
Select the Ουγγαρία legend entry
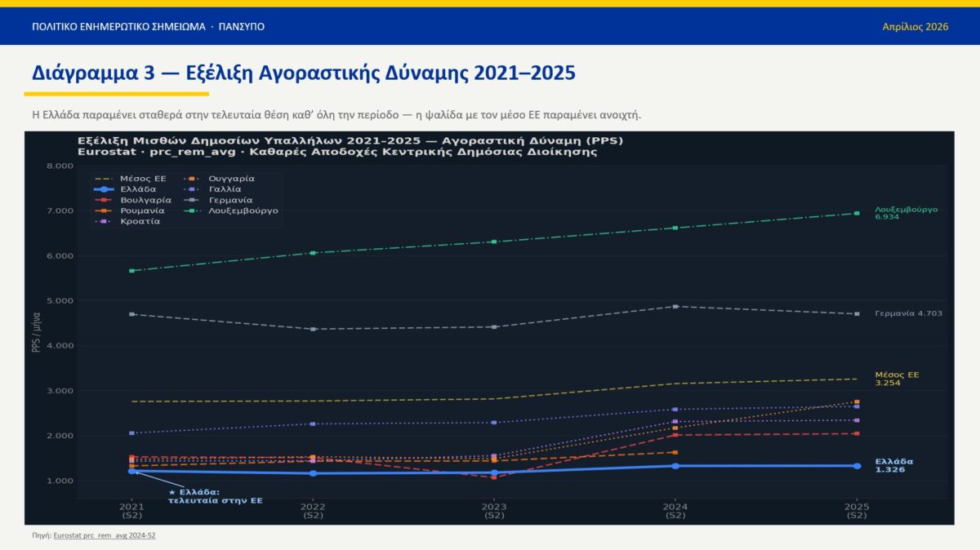[x=231, y=179]
